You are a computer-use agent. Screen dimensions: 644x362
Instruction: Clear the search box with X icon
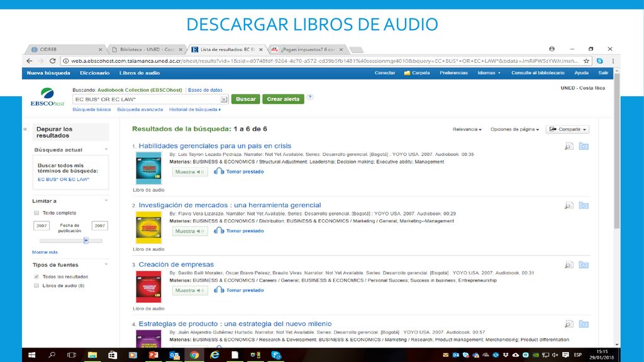coord(223,99)
